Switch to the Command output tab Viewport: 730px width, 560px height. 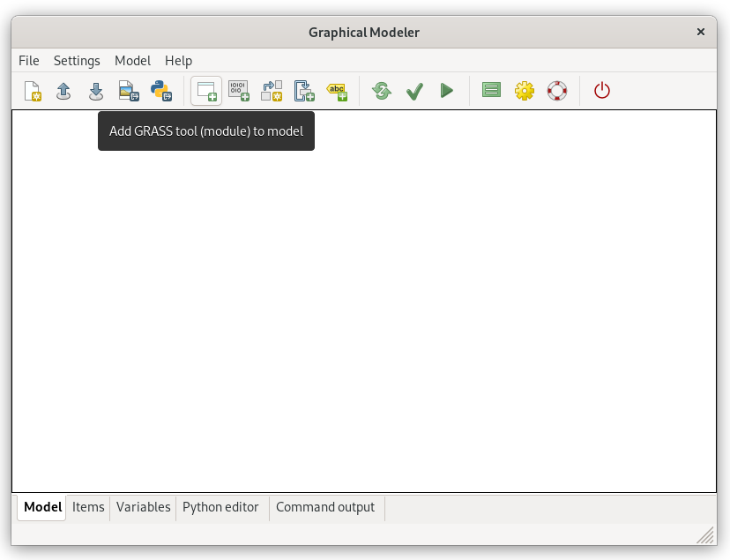click(x=325, y=507)
